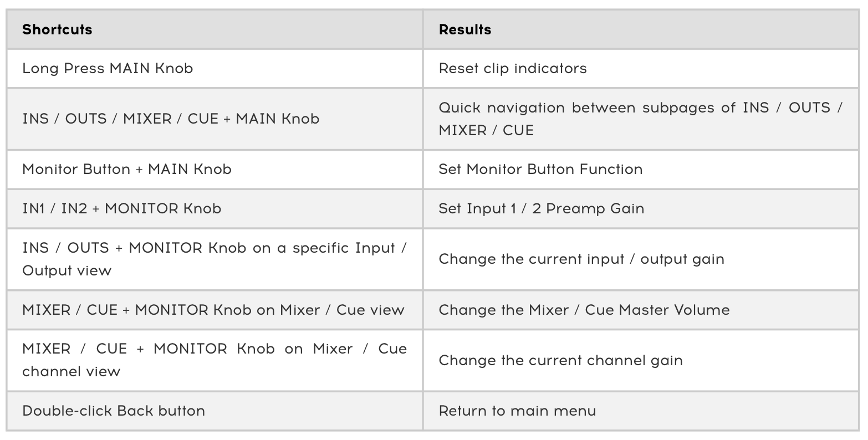Click the word Shortcuts in header
Image resolution: width=868 pixels, height=440 pixels.
[57, 29]
